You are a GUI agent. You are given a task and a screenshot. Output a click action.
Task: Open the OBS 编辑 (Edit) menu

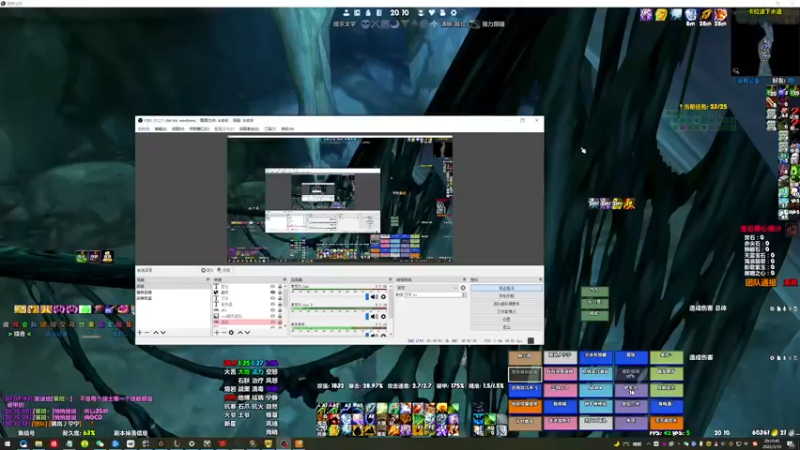161,129
